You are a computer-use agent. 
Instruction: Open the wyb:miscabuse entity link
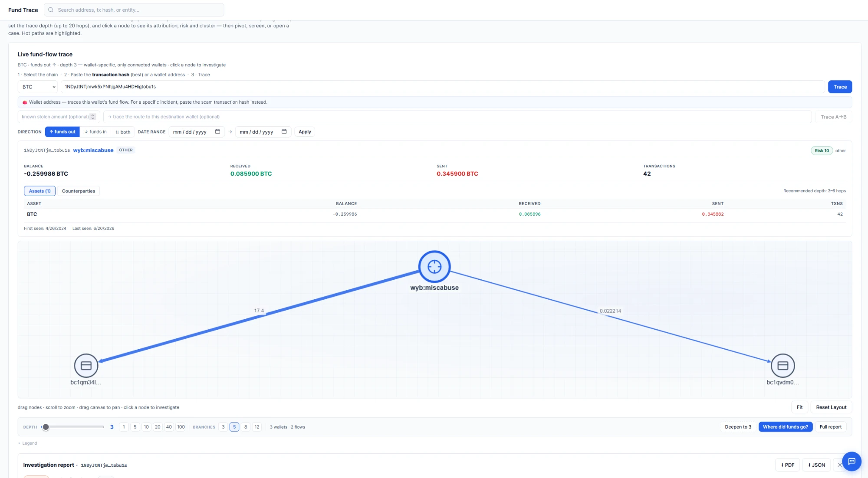(x=93, y=150)
